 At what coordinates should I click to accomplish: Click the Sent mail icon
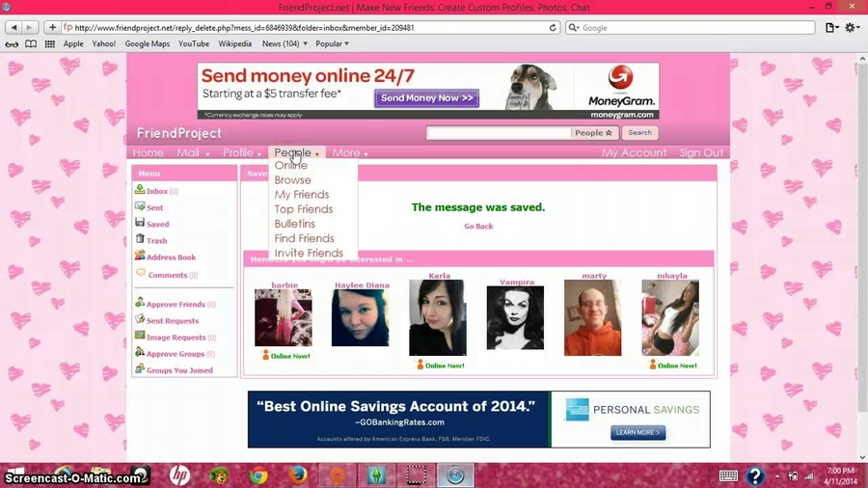pos(140,207)
